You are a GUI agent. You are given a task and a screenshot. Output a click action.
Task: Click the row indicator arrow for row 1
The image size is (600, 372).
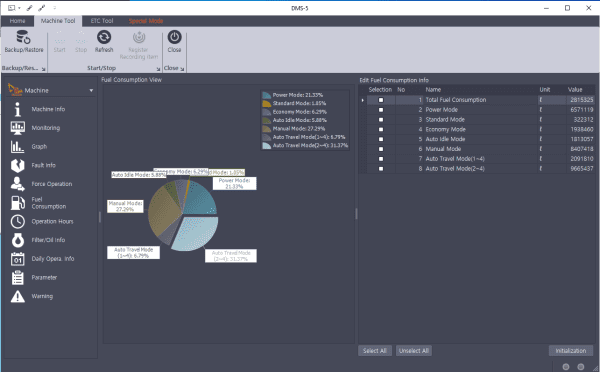pyautogui.click(x=362, y=100)
